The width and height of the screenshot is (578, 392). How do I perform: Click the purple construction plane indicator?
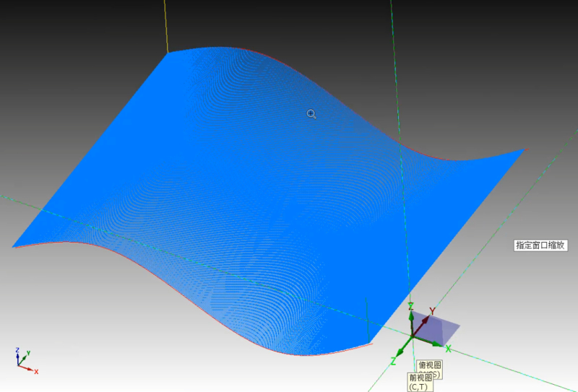(437, 327)
